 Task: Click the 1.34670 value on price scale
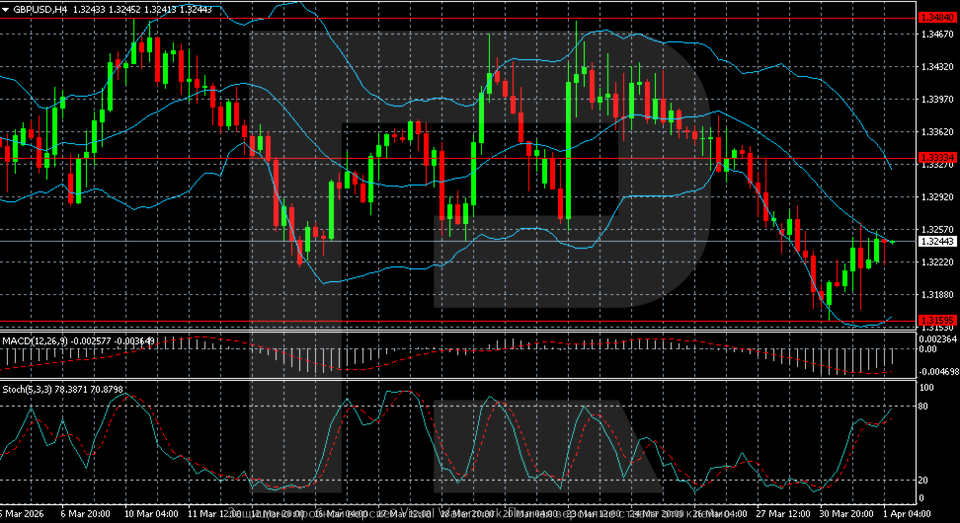[x=938, y=34]
